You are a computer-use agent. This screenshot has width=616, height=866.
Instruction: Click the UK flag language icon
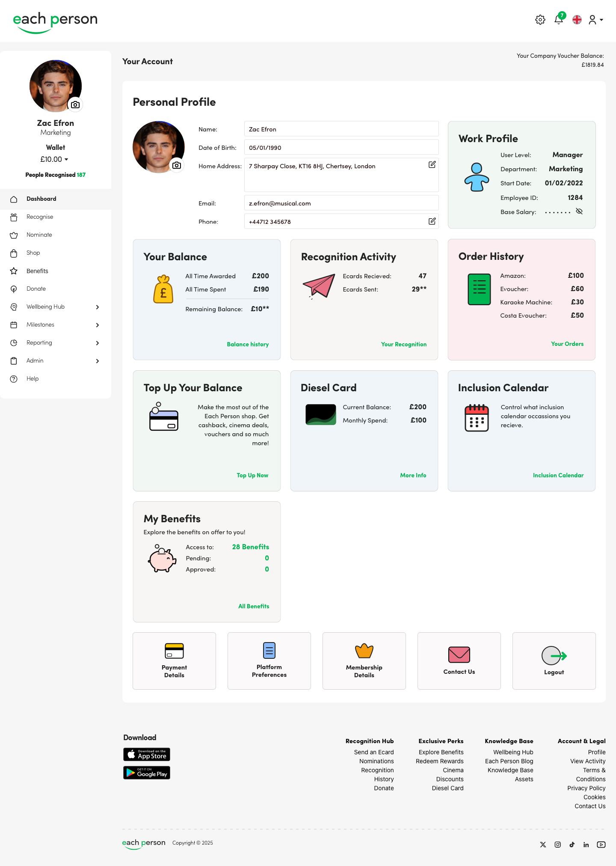coord(577,20)
